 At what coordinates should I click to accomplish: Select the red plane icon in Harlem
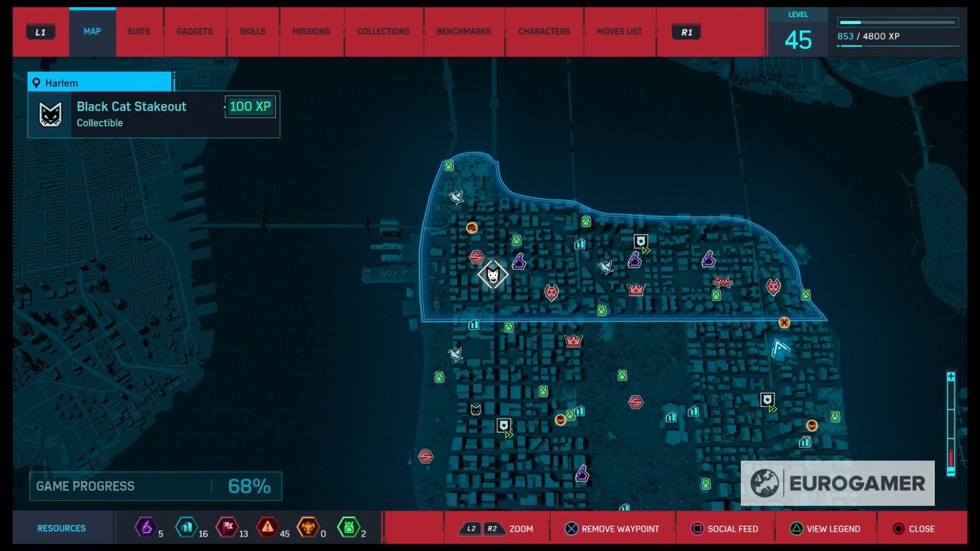722,282
